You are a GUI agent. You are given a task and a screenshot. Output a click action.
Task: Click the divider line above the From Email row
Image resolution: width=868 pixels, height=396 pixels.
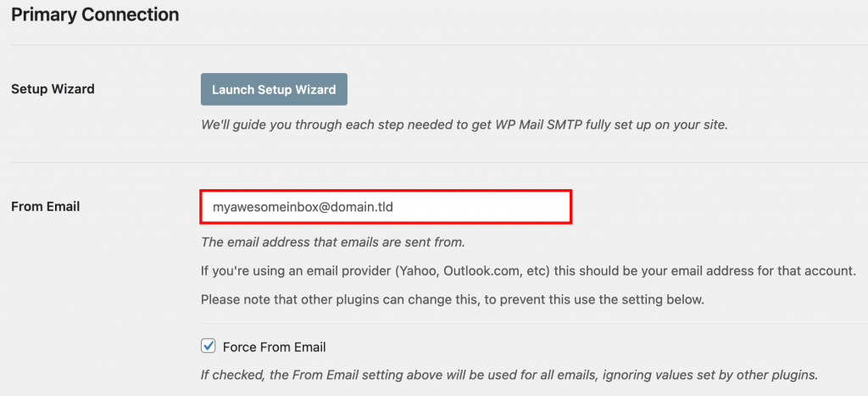pyautogui.click(x=434, y=162)
